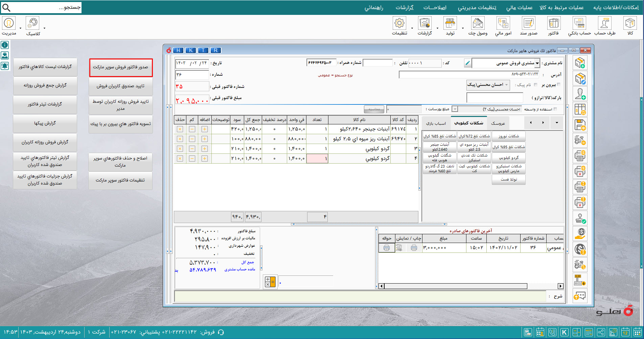Expand dropdown arrow next to گزارشات toolbar
The width and height of the screenshot is (644, 339).
coord(437,28)
